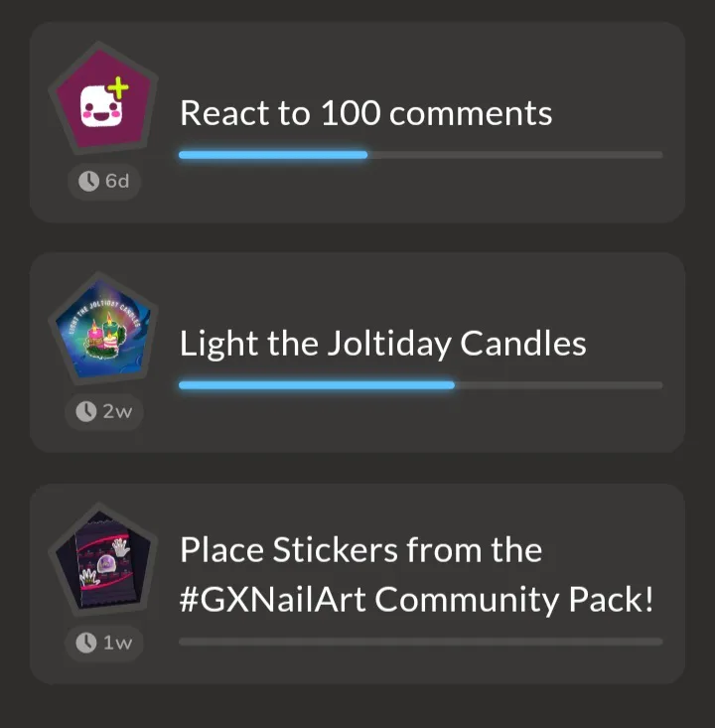Screen dimensions: 715x728
Task: Click the Joltiday Candles progress bar
Action: (x=421, y=385)
